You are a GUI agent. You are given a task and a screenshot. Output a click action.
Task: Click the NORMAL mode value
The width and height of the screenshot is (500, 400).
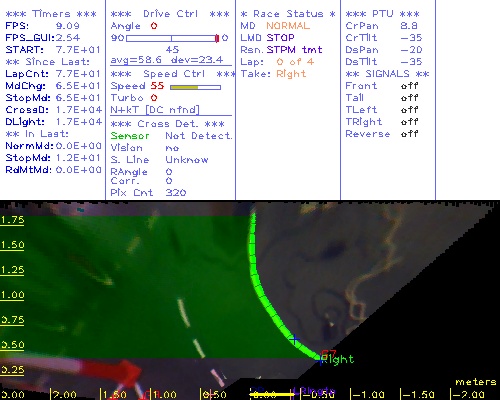[288, 26]
